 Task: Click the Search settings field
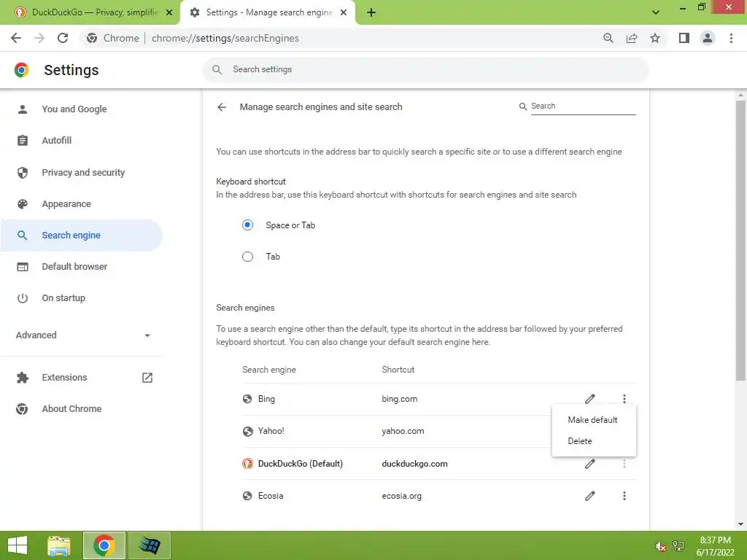[x=426, y=69]
